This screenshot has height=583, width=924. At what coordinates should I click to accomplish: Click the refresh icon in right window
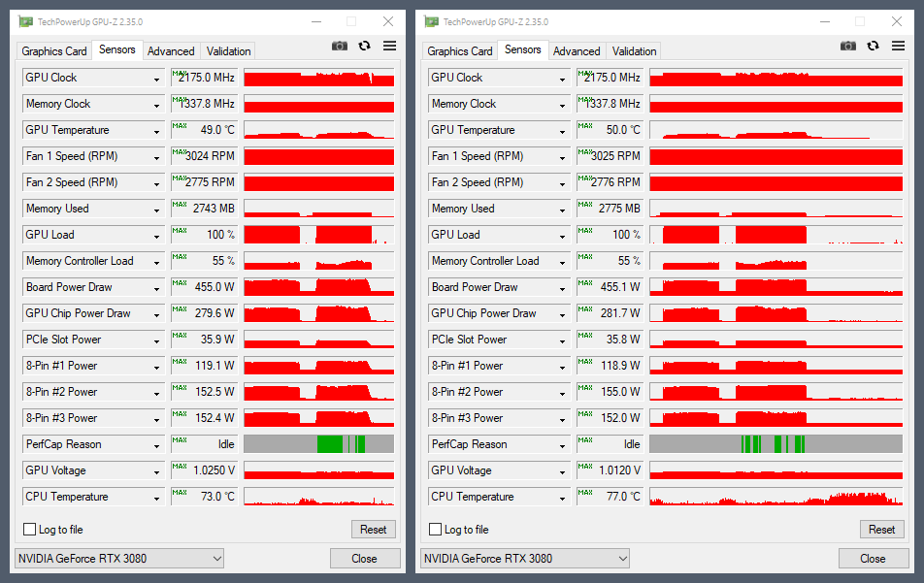pos(873,46)
